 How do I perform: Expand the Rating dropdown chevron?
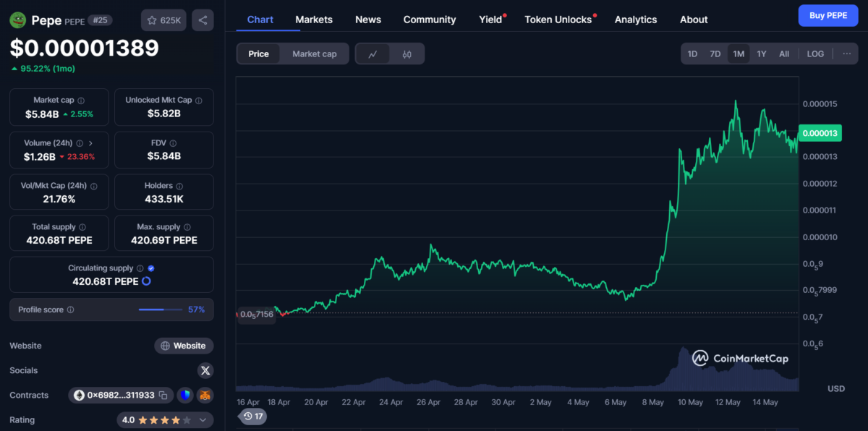coord(202,420)
